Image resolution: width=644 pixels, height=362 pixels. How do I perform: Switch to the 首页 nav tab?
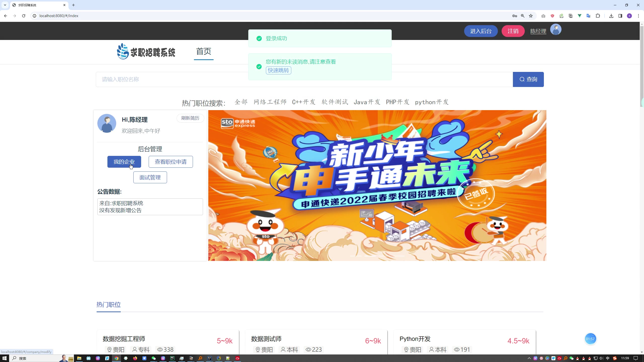pos(204,51)
